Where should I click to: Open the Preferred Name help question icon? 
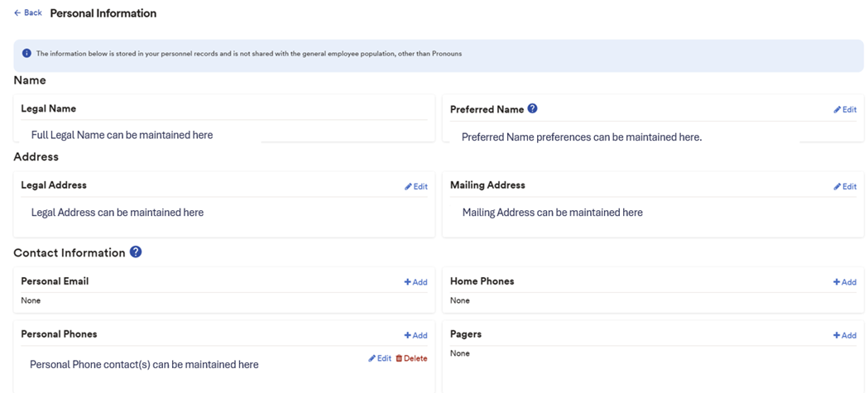[x=532, y=108]
